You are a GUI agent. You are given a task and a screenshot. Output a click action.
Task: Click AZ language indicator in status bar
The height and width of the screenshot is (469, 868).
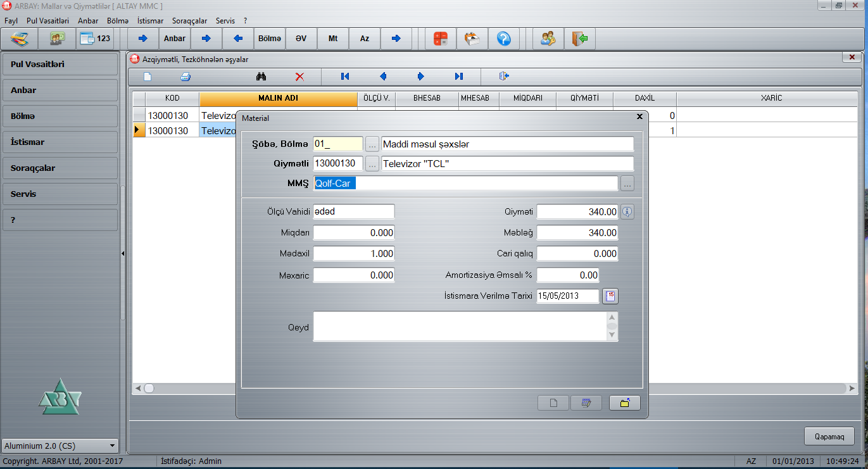[752, 461]
